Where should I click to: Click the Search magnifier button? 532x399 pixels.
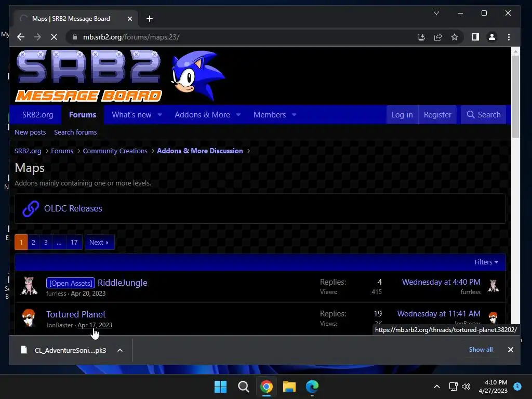point(484,115)
